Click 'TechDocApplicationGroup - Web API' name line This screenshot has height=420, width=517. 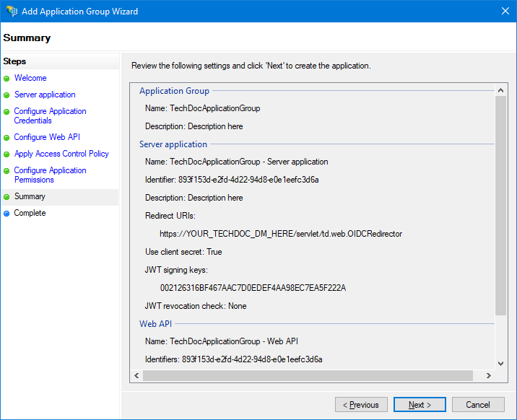coord(222,341)
